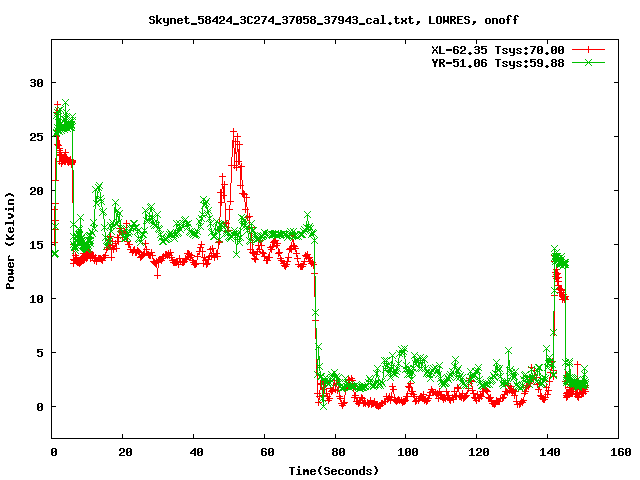The image size is (640, 480).
Task: Click the x-axis tick label 80
Action: (x=338, y=452)
